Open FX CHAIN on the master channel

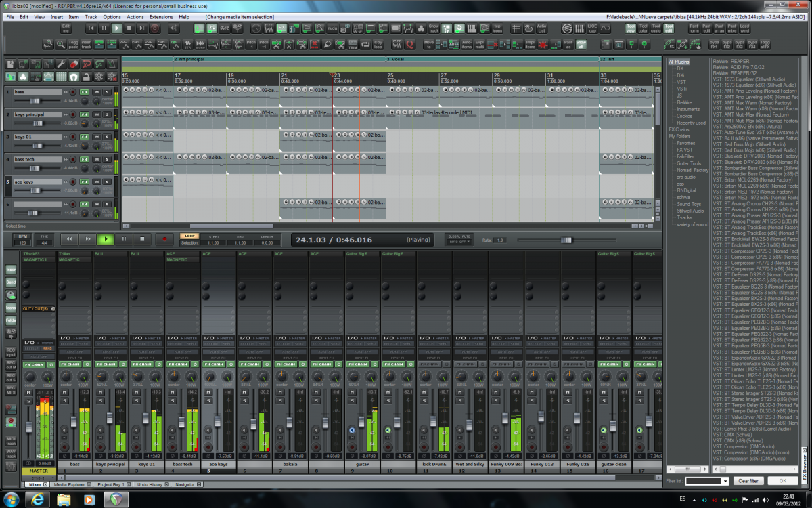[x=35, y=364]
